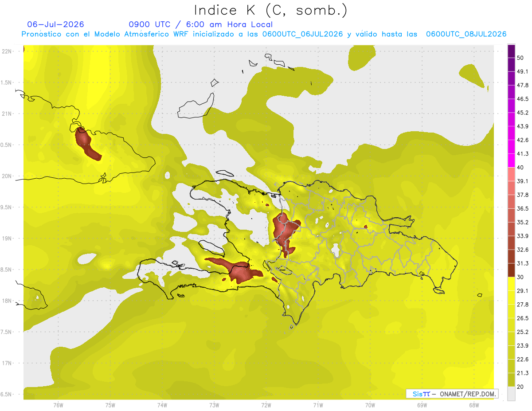
Task: Click colorbar value "23.9"
Action: (523, 346)
